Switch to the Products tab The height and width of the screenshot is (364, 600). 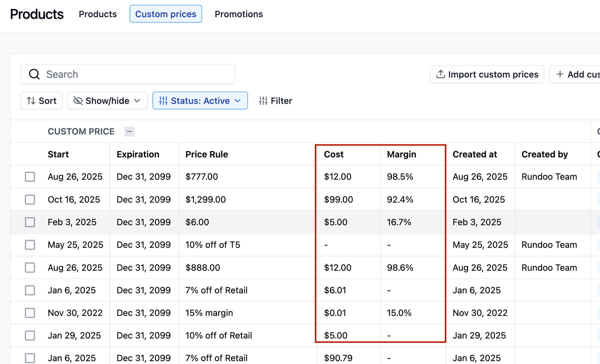98,14
